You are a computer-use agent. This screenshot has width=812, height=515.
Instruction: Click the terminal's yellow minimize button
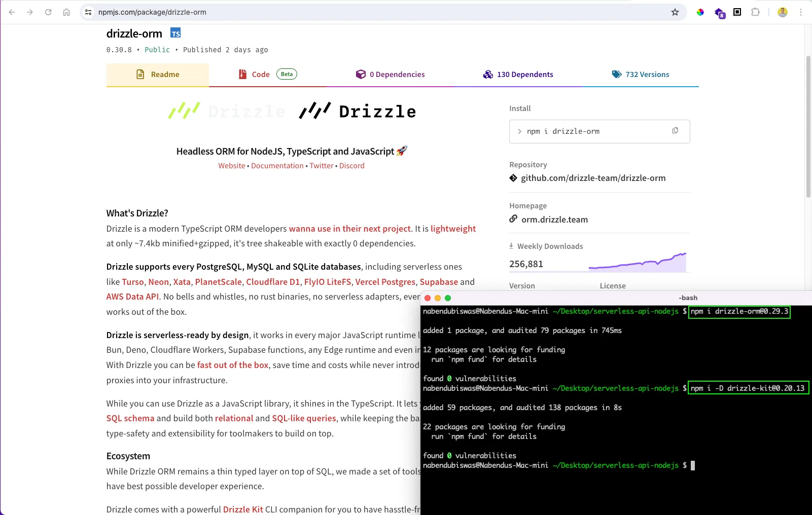438,298
